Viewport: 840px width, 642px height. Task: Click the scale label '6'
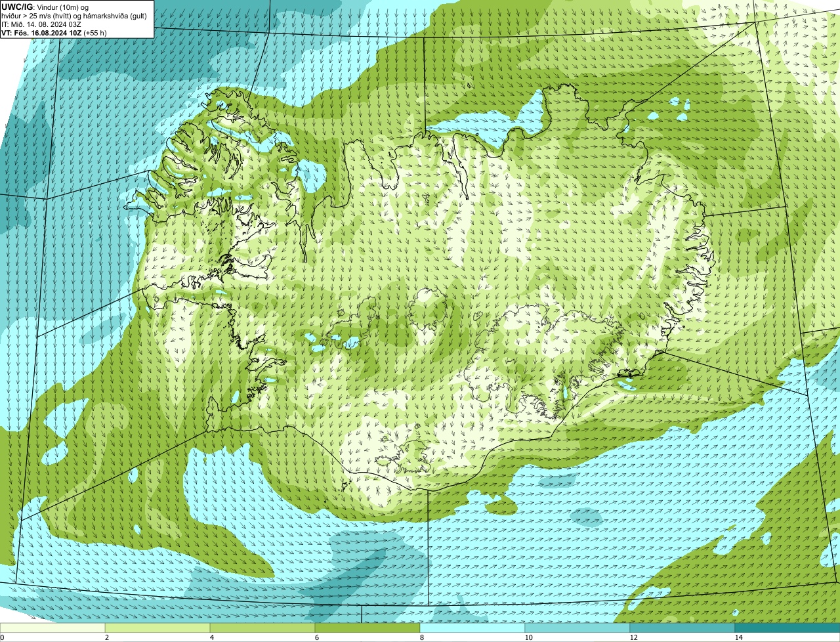pos(316,637)
